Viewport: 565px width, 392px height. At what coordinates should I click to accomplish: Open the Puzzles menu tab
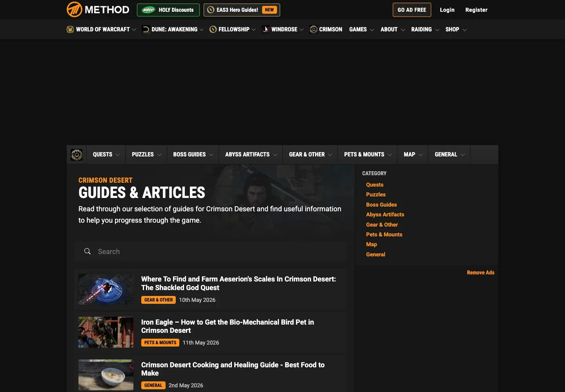point(146,154)
